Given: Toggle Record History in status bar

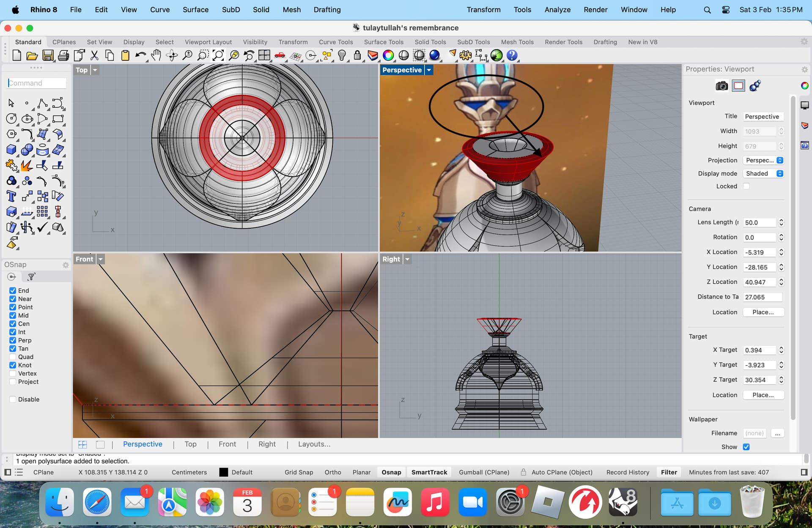Looking at the screenshot, I should point(628,472).
